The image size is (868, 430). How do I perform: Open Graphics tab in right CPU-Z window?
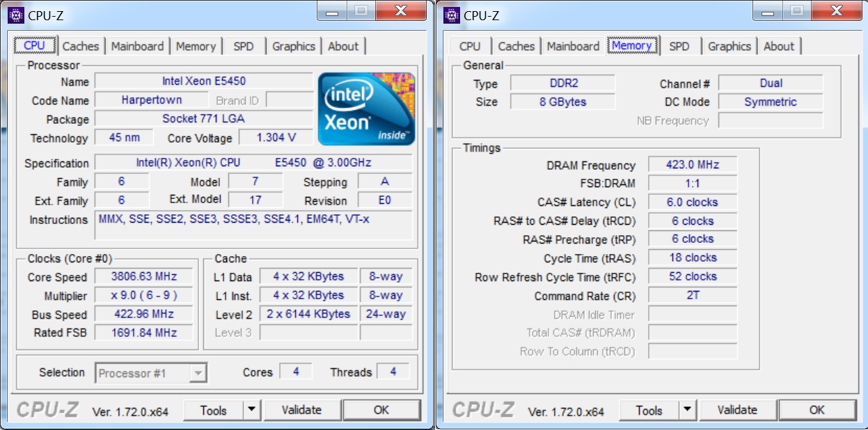[x=729, y=46]
